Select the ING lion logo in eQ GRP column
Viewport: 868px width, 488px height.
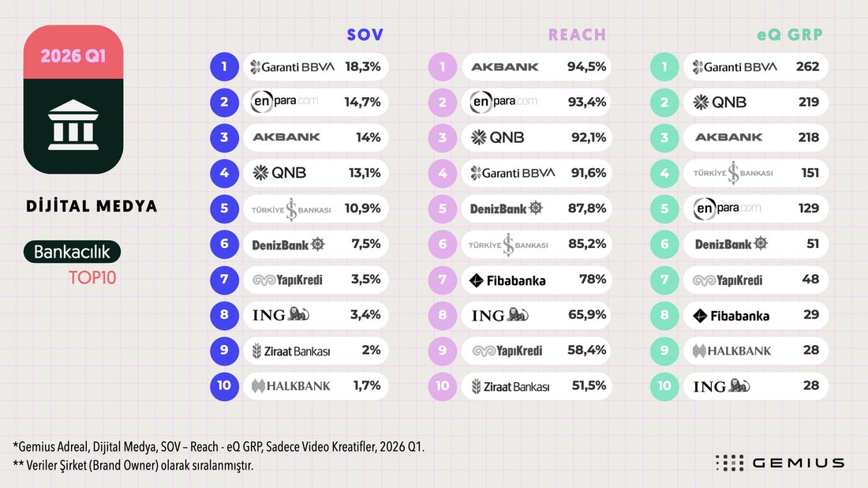(x=721, y=386)
